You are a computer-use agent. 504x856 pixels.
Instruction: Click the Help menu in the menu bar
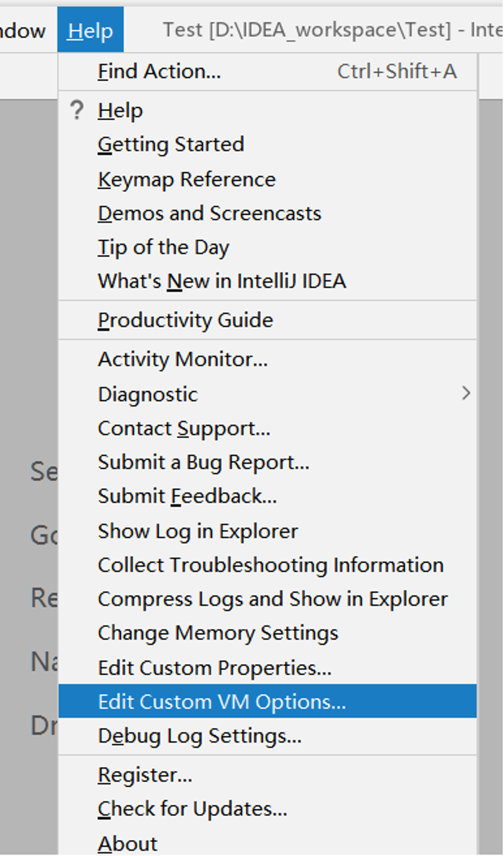tap(90, 30)
